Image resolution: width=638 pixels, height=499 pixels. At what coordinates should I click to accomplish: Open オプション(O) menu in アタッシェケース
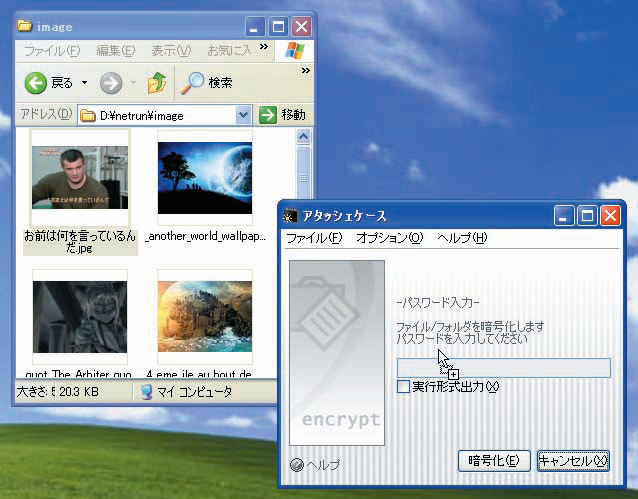[389, 238]
